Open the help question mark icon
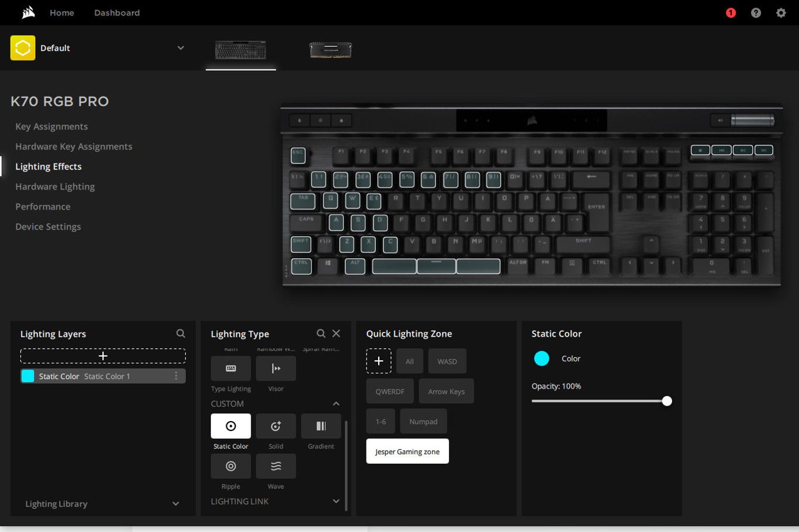This screenshot has width=799, height=532. point(756,13)
